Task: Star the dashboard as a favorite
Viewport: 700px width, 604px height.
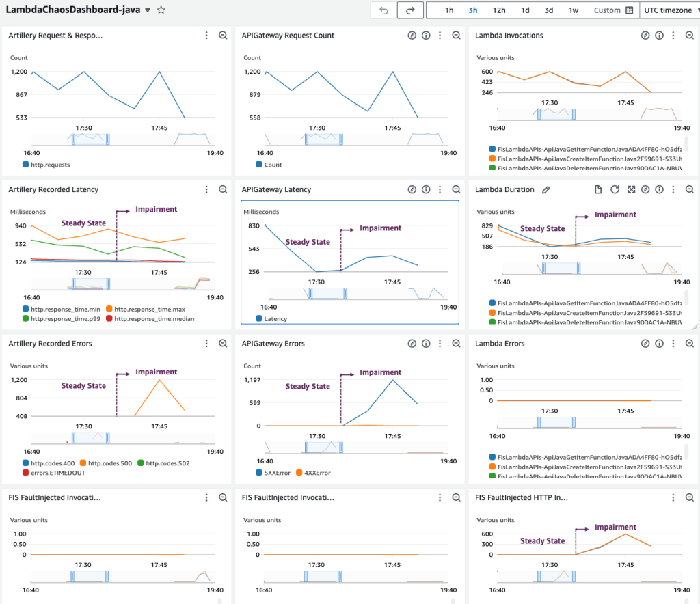Action: click(160, 10)
